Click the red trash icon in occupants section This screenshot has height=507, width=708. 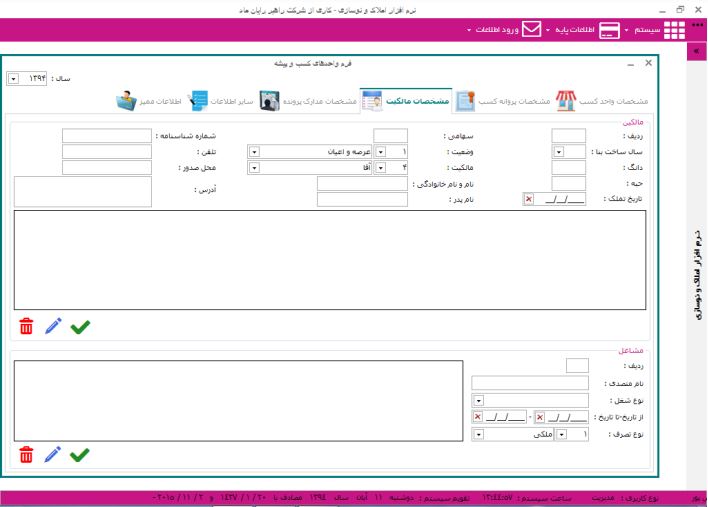(x=26, y=455)
